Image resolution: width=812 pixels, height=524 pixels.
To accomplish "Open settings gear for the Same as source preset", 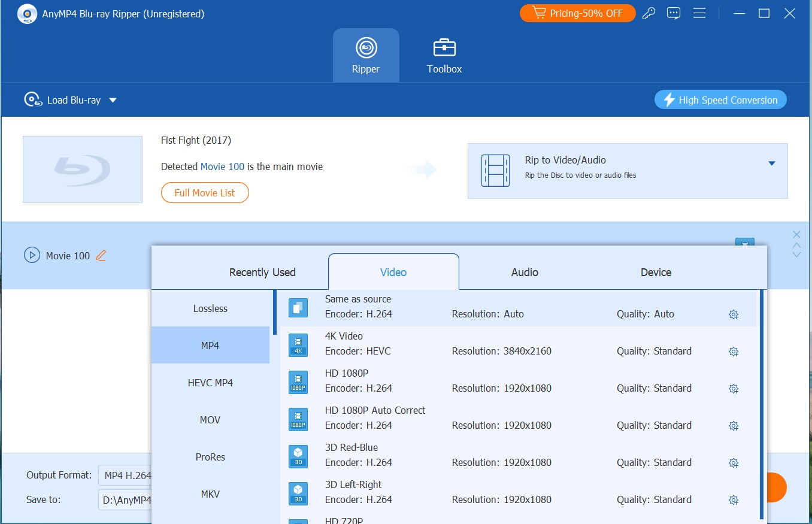I will click(x=734, y=314).
